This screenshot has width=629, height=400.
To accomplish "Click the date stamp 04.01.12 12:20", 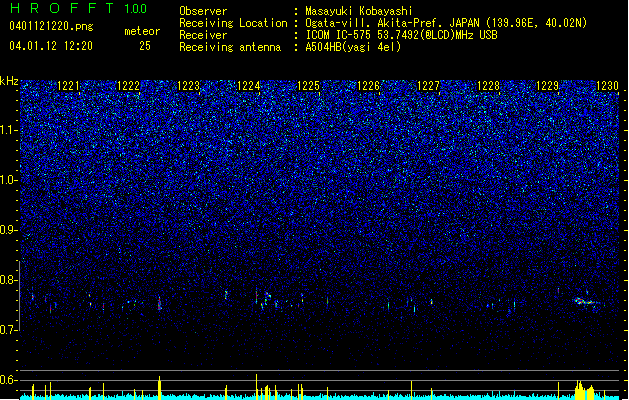I will [51, 46].
